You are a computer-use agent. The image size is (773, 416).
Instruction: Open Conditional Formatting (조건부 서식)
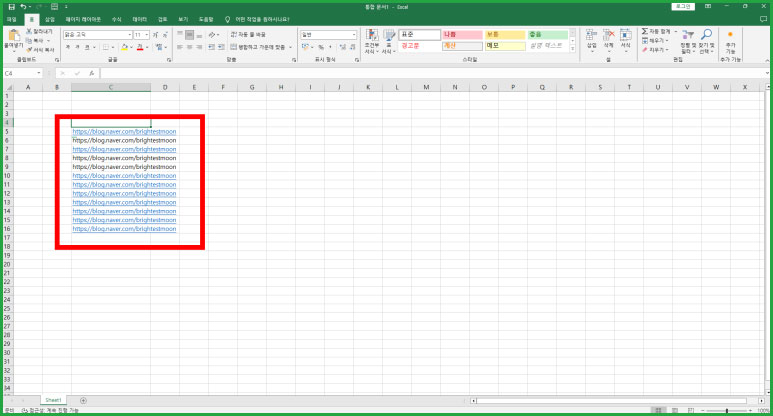pos(371,41)
